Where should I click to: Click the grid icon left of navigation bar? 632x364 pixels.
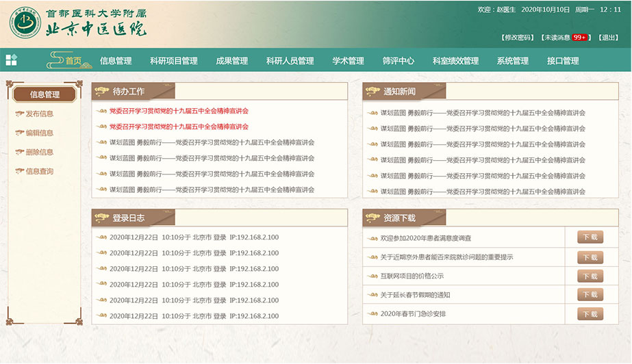point(11,60)
